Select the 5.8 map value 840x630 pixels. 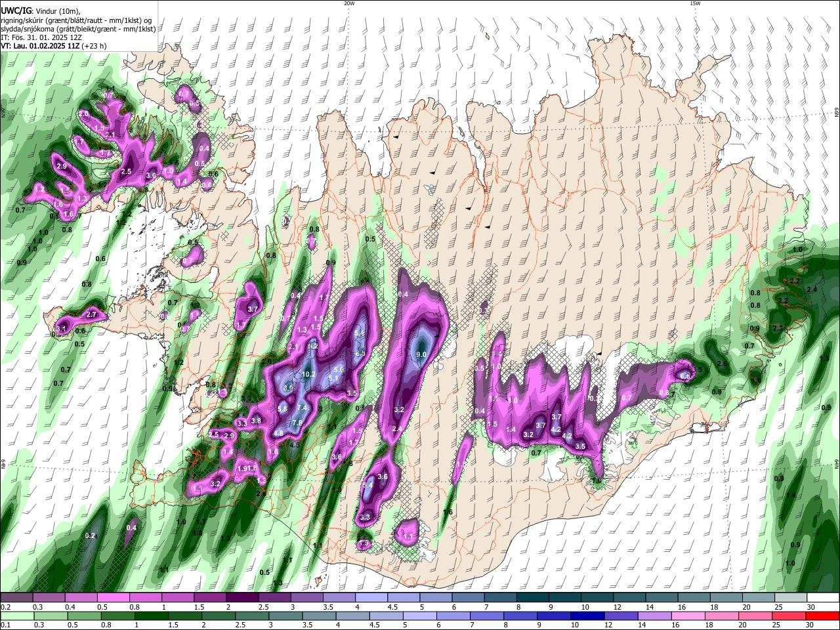[282, 409]
